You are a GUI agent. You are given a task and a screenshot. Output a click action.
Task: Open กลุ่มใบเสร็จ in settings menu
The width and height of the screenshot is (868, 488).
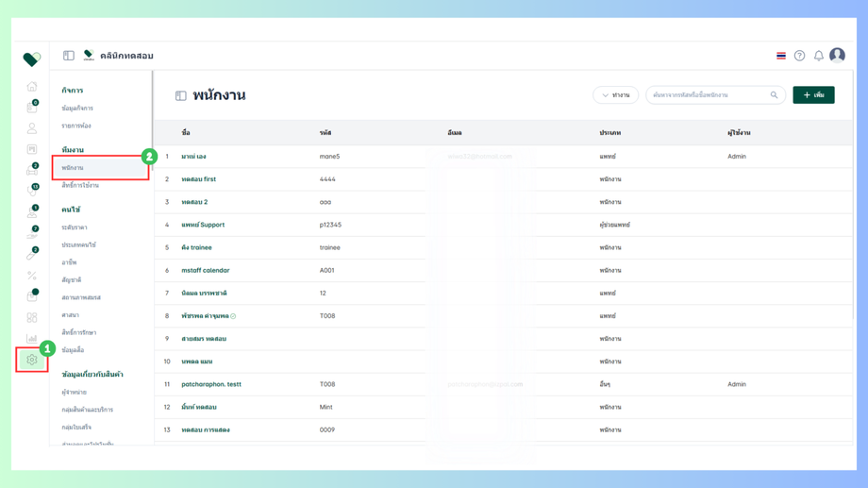click(x=75, y=427)
